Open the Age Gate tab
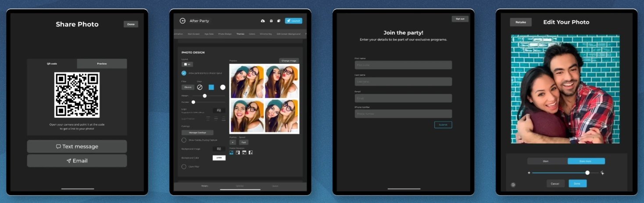Image resolution: width=644 pixels, height=203 pixels. coord(209,34)
